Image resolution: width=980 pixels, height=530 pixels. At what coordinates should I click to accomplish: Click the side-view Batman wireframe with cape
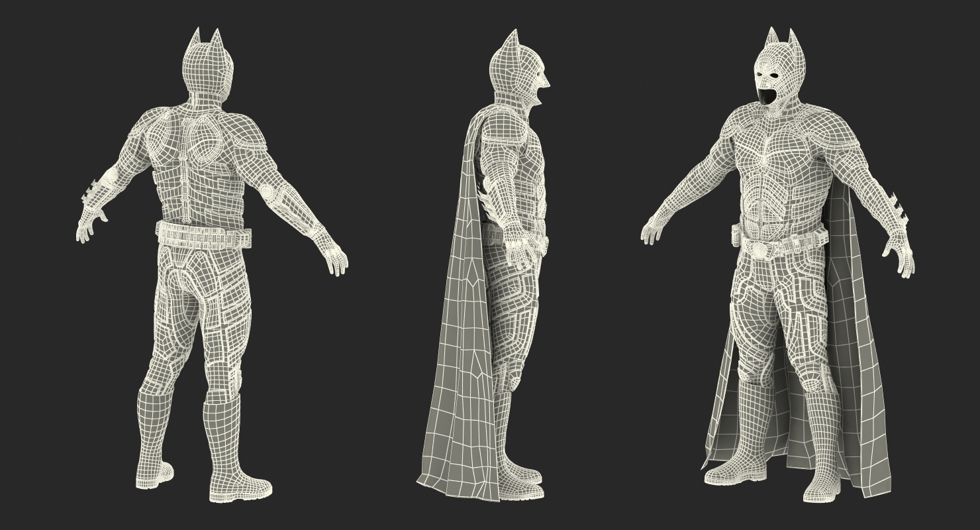(483, 265)
